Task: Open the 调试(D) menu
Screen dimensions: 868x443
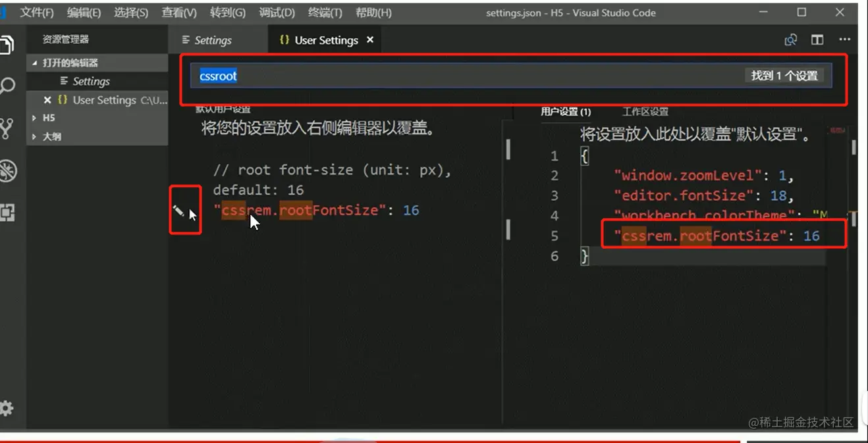Action: point(277,13)
